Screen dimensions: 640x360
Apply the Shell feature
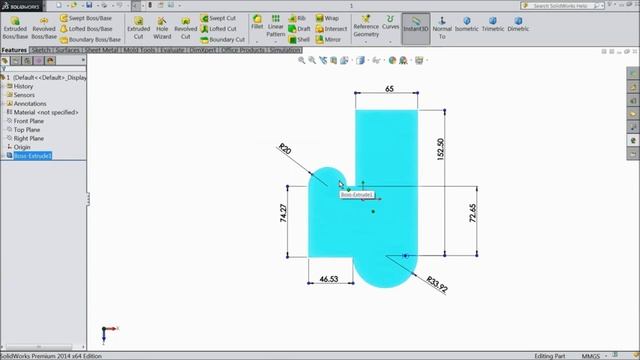tap(299, 40)
